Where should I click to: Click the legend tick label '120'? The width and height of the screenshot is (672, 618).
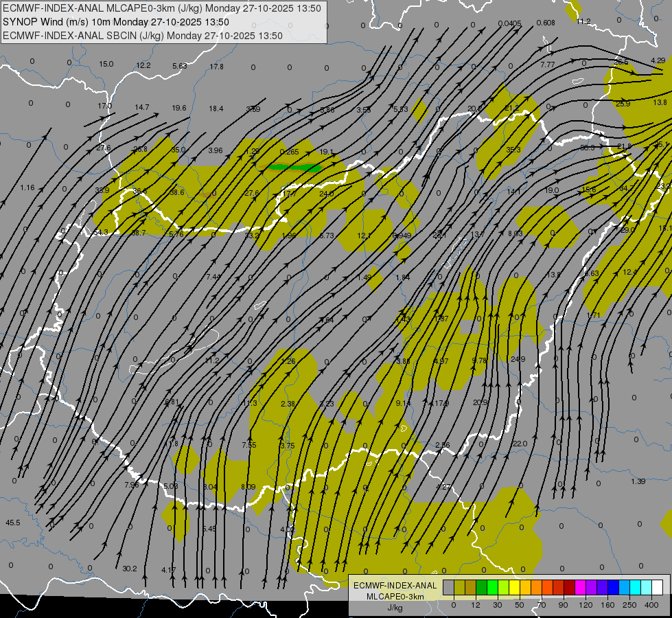click(586, 605)
